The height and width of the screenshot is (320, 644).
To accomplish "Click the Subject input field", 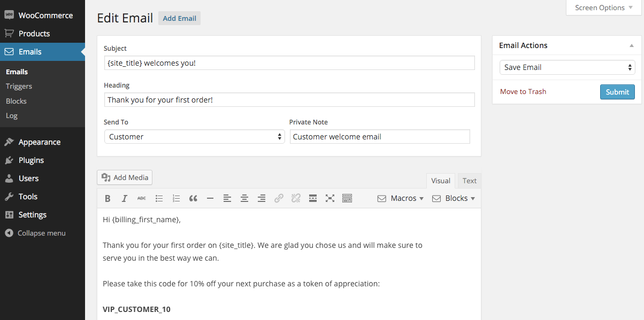I will point(289,63).
